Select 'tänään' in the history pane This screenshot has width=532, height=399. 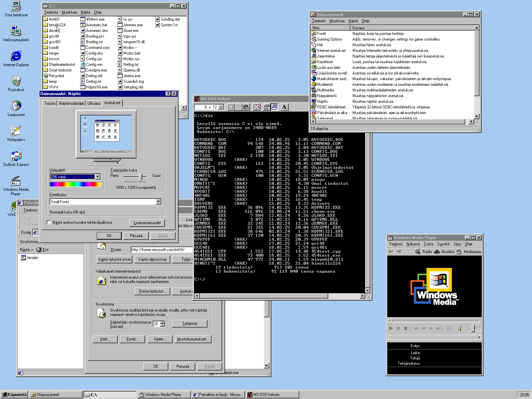[30, 258]
